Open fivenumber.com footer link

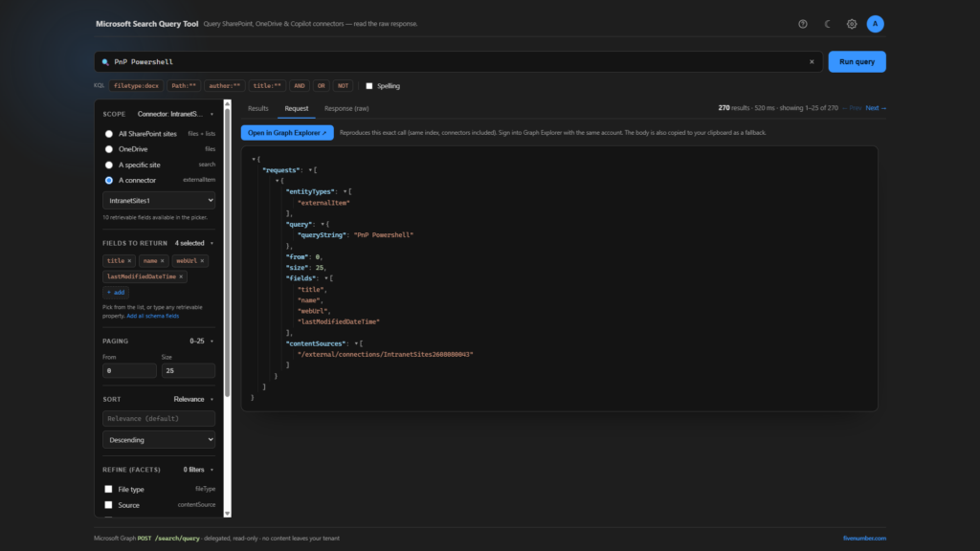(864, 538)
